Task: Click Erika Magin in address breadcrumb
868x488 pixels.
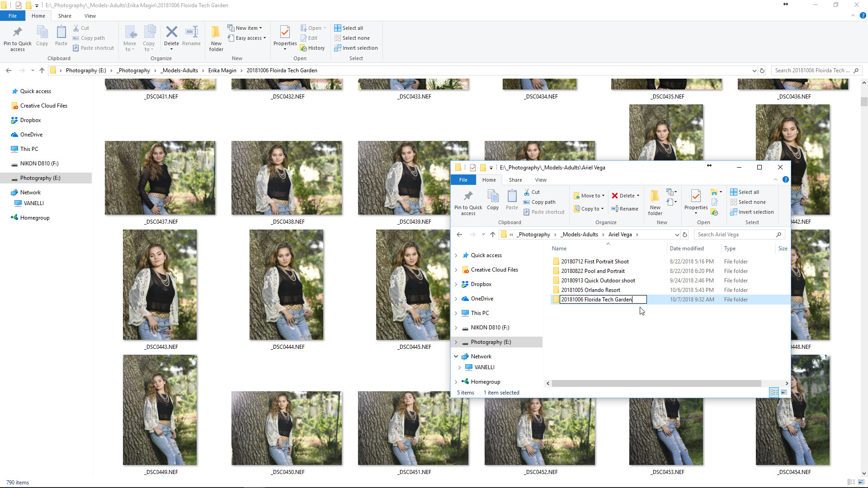Action: tap(222, 70)
